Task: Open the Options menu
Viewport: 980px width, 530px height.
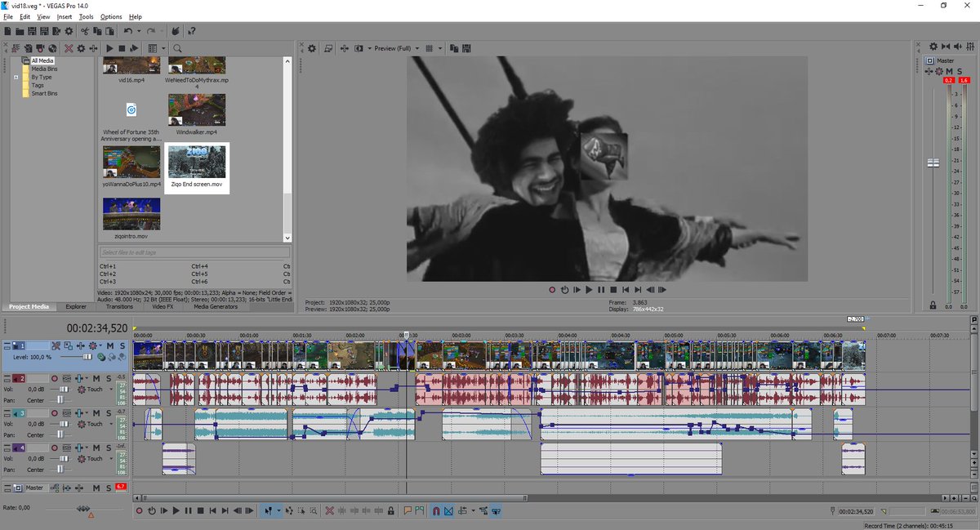Action: pyautogui.click(x=111, y=16)
